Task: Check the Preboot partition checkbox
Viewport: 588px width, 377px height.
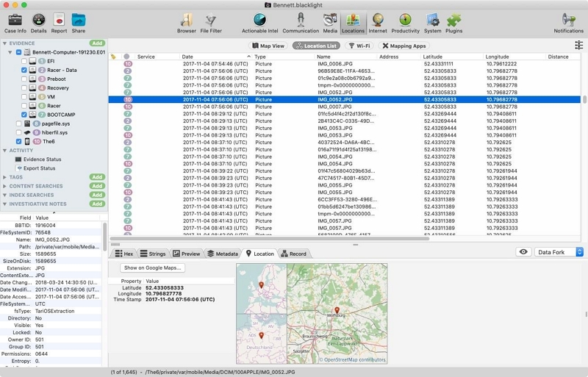Action: pos(24,79)
